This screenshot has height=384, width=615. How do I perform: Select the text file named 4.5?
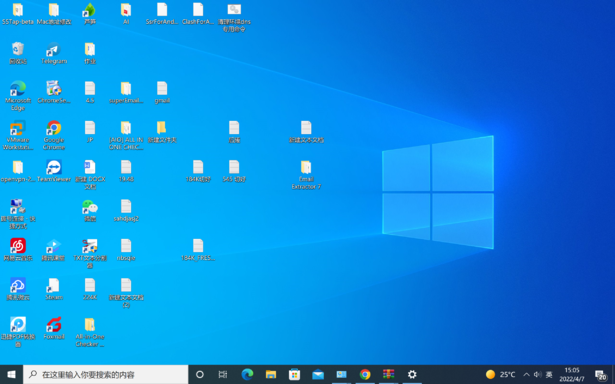click(x=90, y=93)
